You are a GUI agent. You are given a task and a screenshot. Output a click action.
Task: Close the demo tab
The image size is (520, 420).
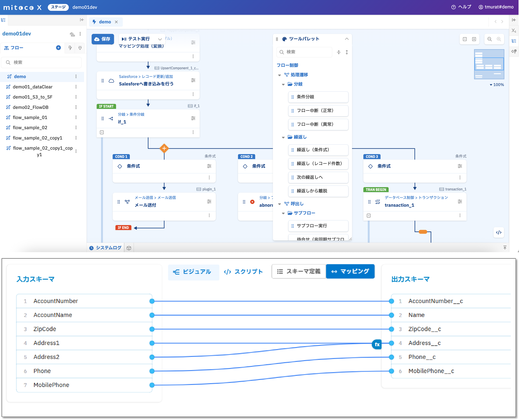[x=116, y=22]
